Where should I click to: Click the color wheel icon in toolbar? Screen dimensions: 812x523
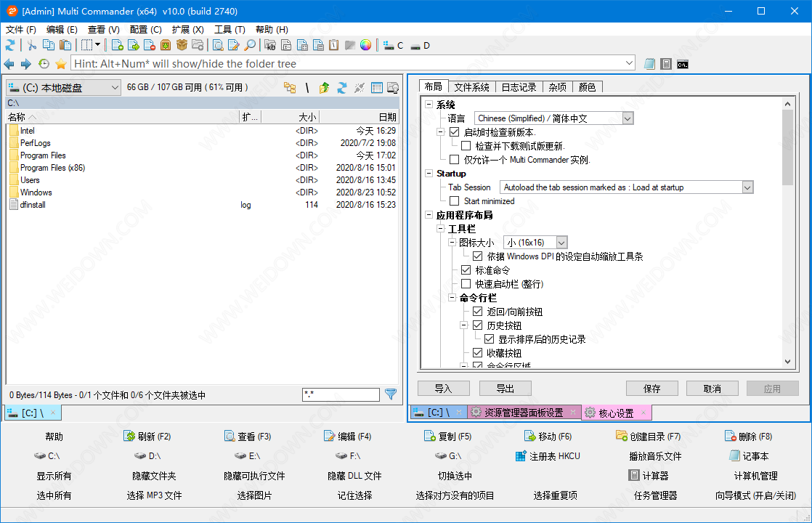365,45
